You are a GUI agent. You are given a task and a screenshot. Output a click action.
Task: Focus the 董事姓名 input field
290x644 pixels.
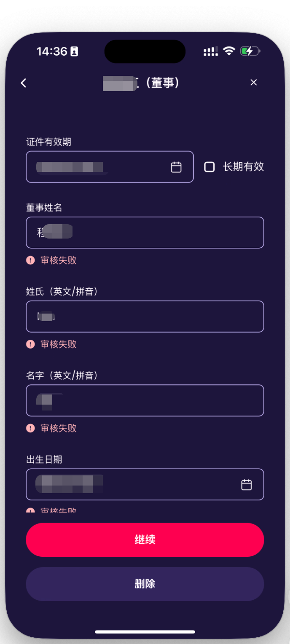[x=145, y=233]
